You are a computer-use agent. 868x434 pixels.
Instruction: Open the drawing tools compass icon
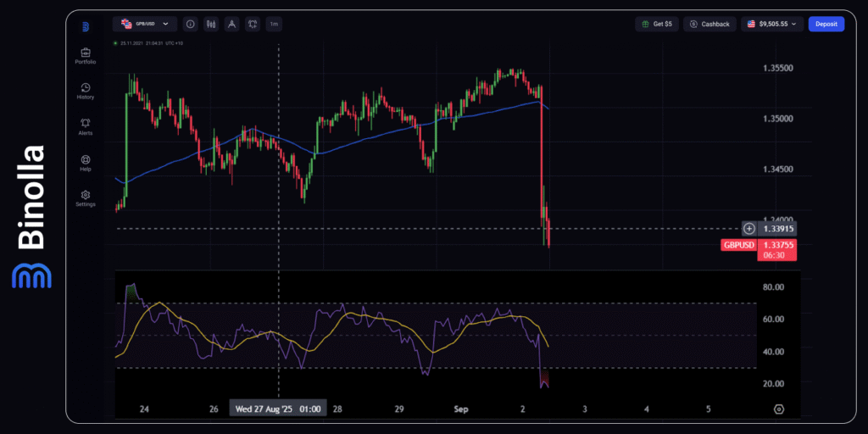coord(231,25)
